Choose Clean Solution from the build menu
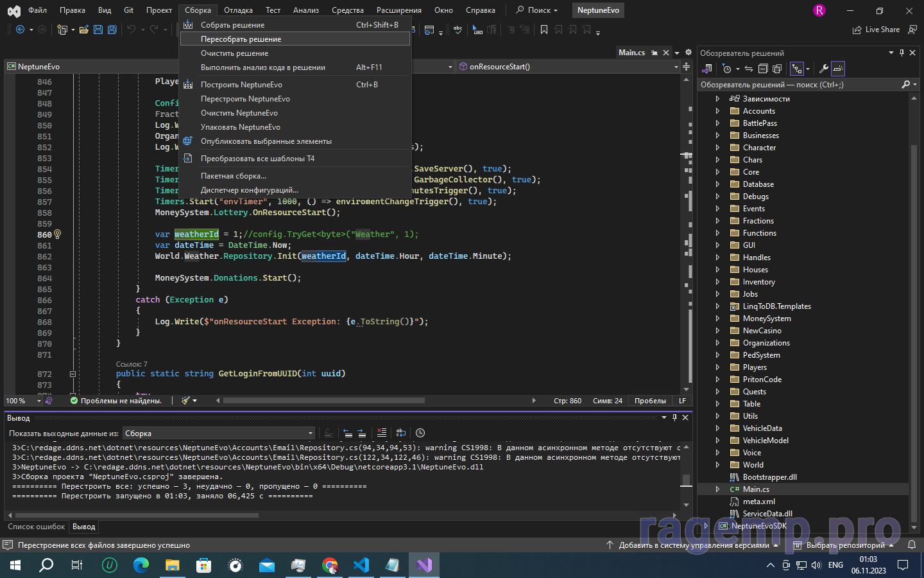This screenshot has width=924, height=578. 295,53
